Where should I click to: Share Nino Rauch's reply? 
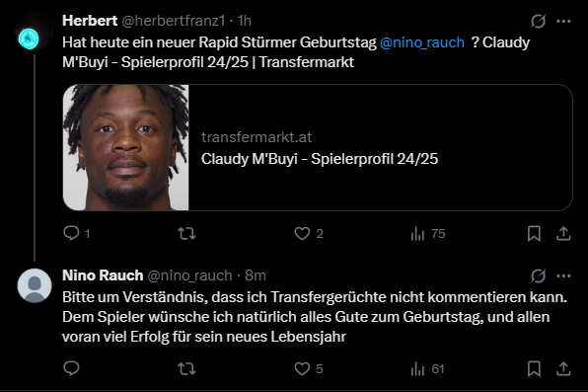pos(563,368)
